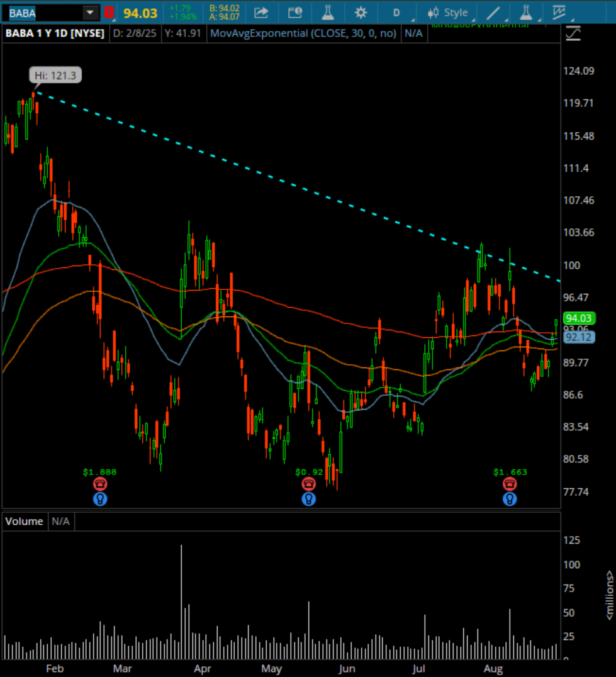Click the $0.92 earnings value

tap(309, 472)
